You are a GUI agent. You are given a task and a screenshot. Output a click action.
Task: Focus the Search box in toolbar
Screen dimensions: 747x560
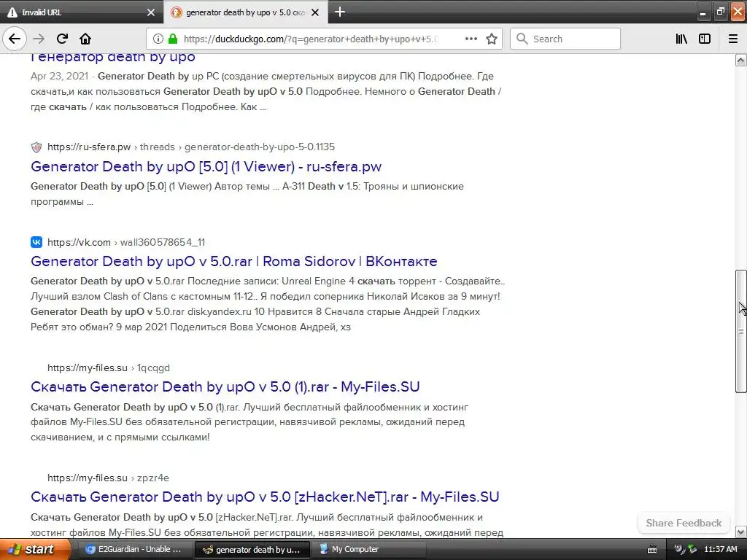(x=565, y=39)
